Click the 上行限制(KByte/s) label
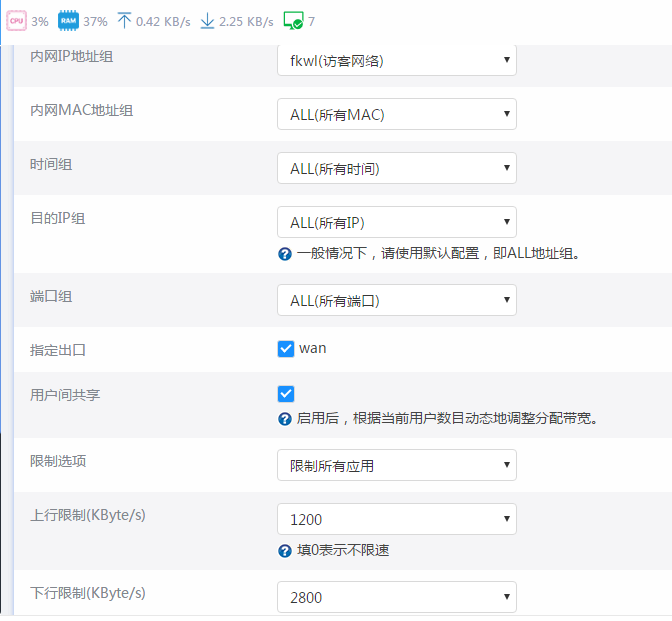Screen dimensions: 672x621 tap(88, 515)
